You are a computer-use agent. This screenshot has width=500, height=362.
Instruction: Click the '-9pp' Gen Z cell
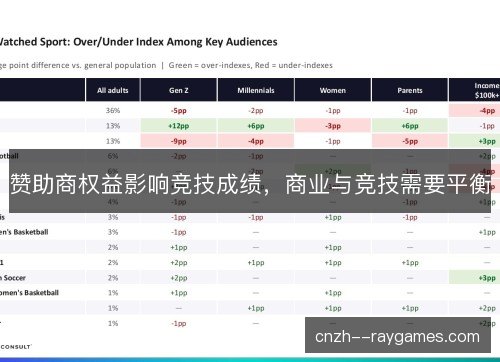click(179, 141)
